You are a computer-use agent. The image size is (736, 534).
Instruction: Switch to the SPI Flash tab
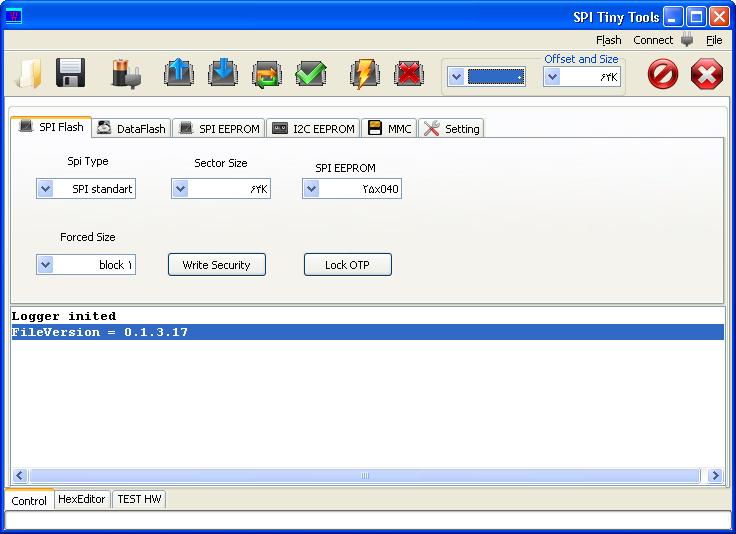51,127
